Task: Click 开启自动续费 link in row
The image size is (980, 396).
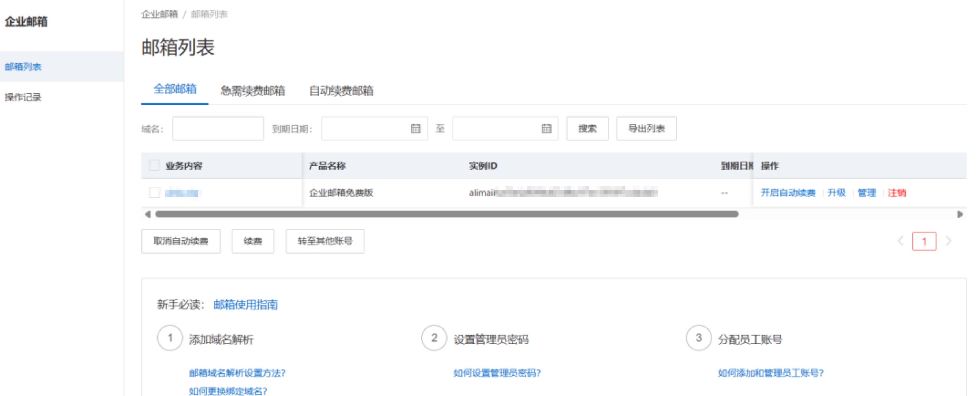Action: click(788, 193)
